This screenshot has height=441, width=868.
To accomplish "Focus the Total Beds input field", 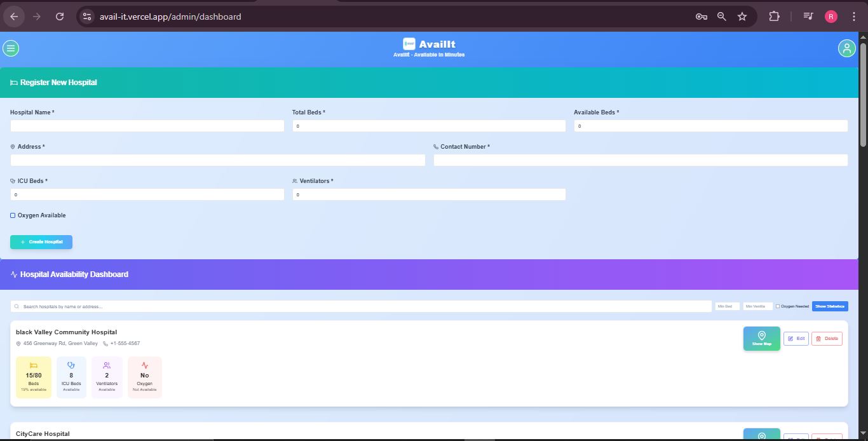I will [429, 126].
